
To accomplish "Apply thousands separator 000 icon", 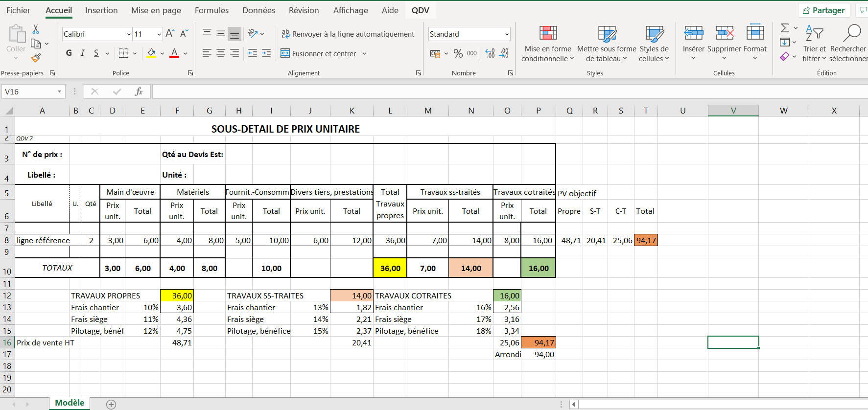I will (472, 53).
